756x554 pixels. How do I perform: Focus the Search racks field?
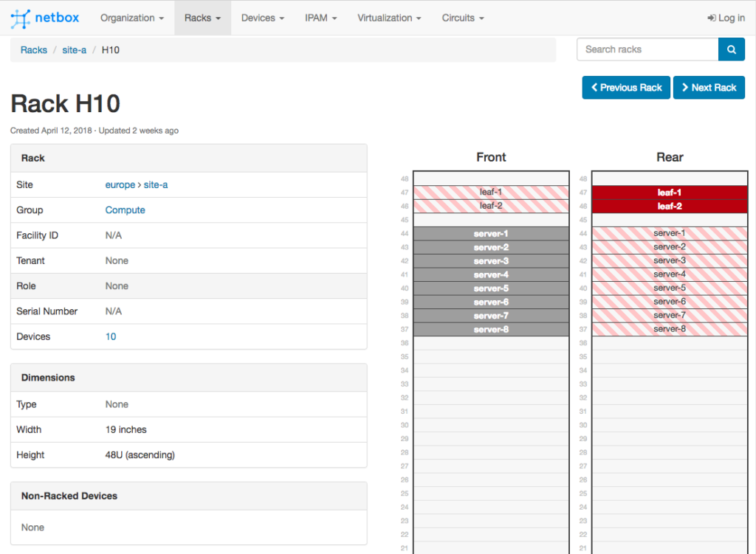click(x=647, y=49)
